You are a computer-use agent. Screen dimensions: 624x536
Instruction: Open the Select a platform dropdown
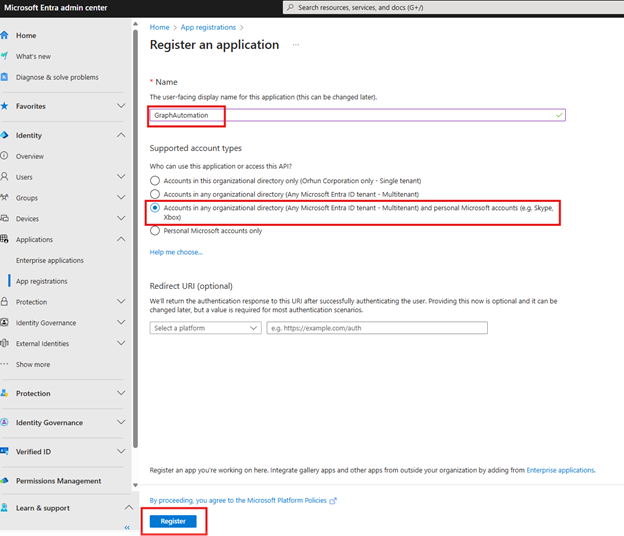click(205, 328)
